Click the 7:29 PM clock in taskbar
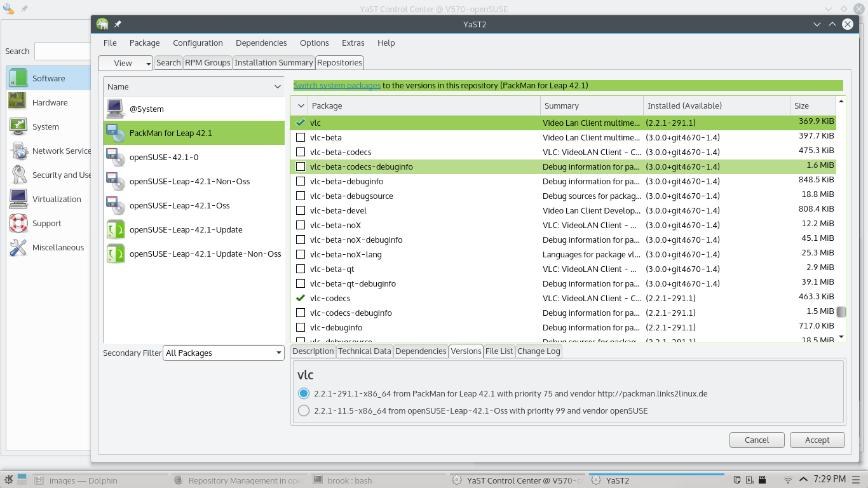Image resolution: width=868 pixels, height=488 pixels. click(x=829, y=479)
